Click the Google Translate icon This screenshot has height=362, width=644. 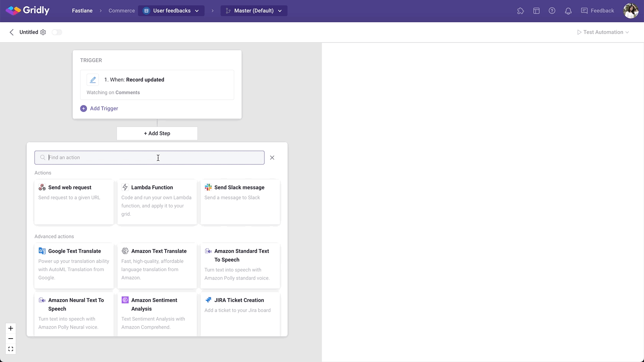click(x=42, y=251)
